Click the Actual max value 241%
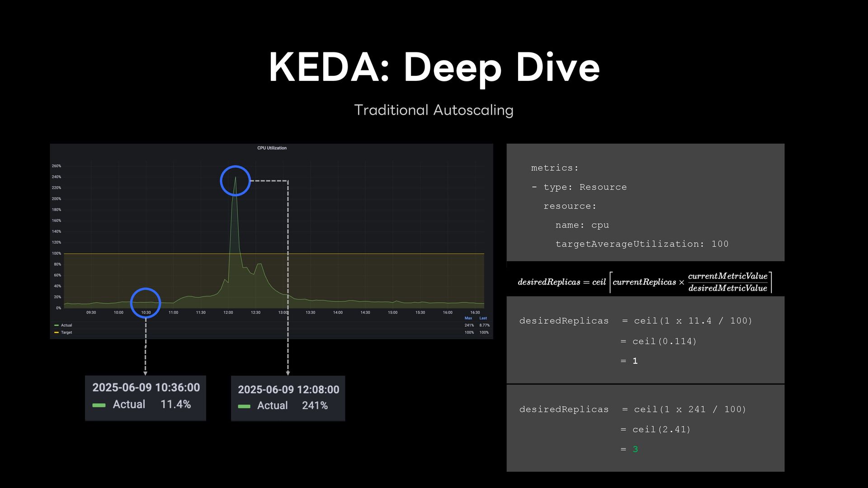This screenshot has height=488, width=868. [x=469, y=325]
